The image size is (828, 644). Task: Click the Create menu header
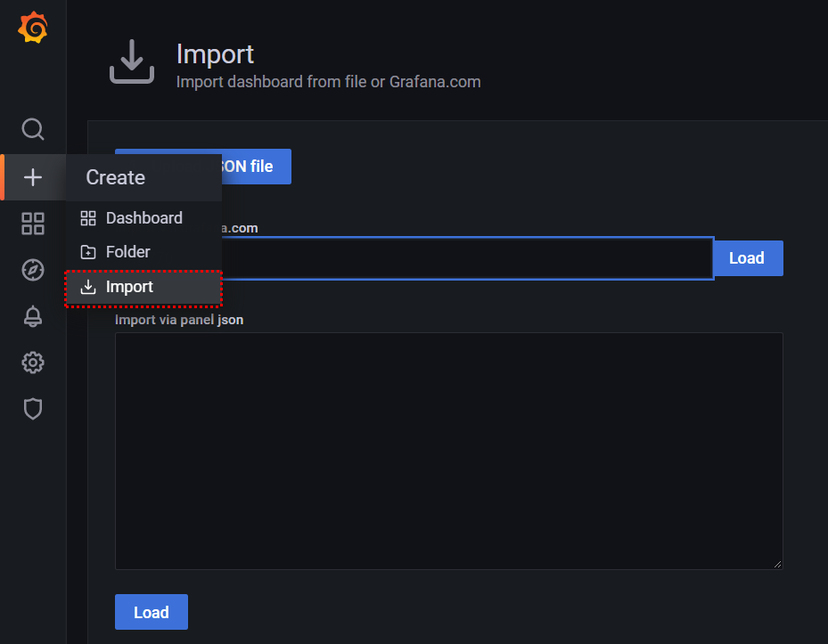tap(143, 177)
